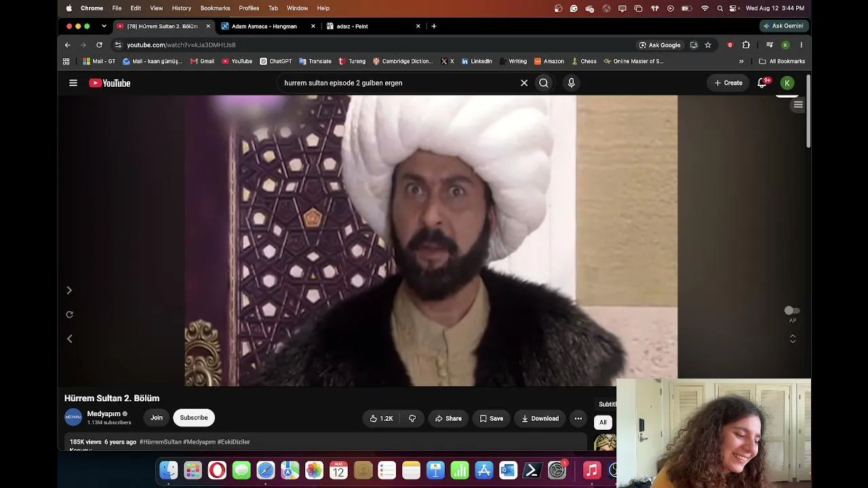Go back in Chrome history
Screen dimensions: 868x488
pyautogui.click(x=68, y=45)
